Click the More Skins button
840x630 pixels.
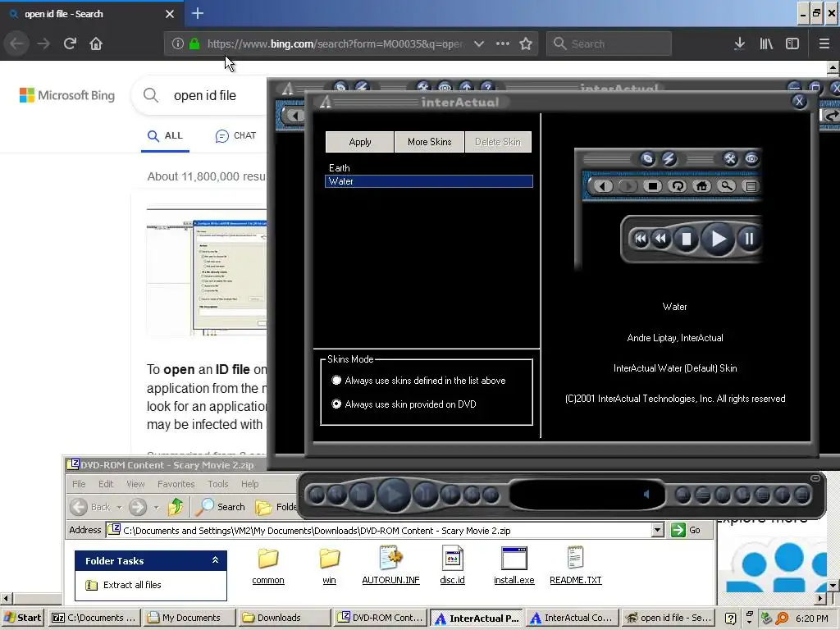point(429,142)
